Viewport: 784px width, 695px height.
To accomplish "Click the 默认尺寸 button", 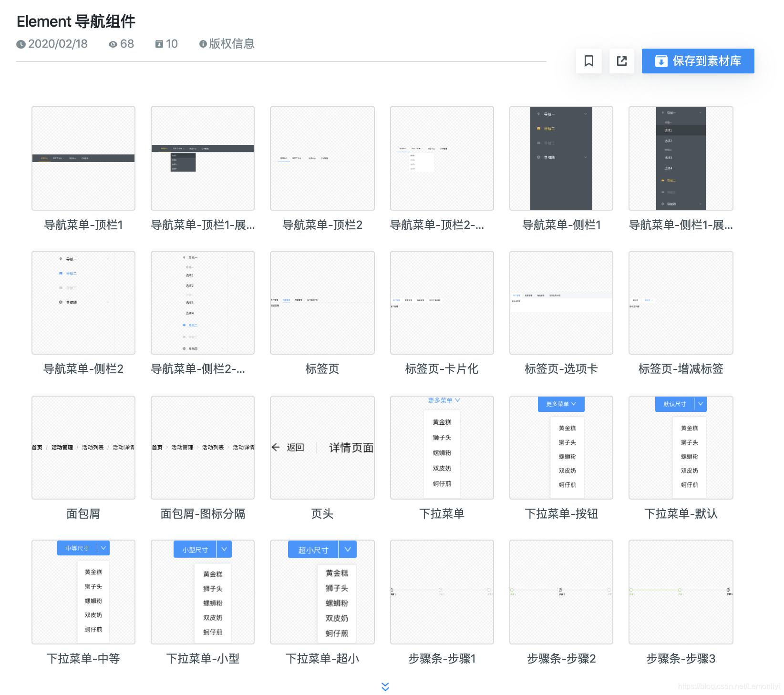I will (x=675, y=404).
